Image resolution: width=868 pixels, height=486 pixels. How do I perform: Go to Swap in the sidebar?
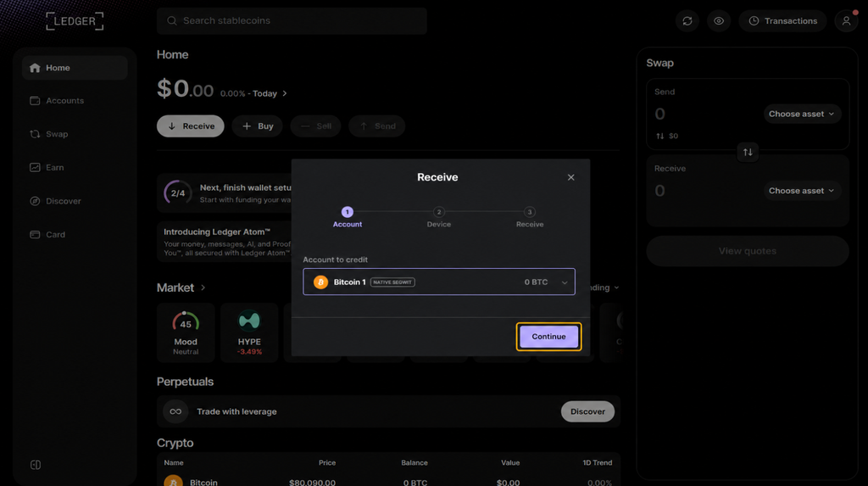click(x=75, y=134)
